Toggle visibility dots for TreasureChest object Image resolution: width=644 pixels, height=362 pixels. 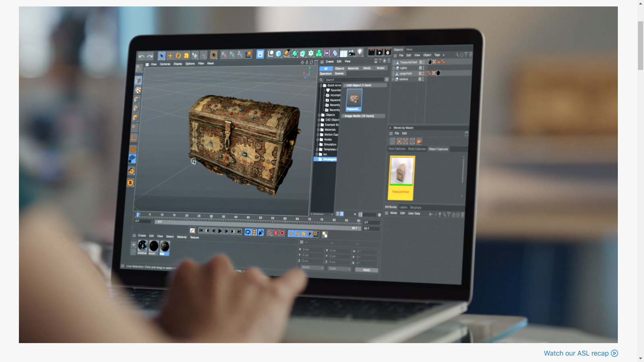pyautogui.click(x=424, y=62)
